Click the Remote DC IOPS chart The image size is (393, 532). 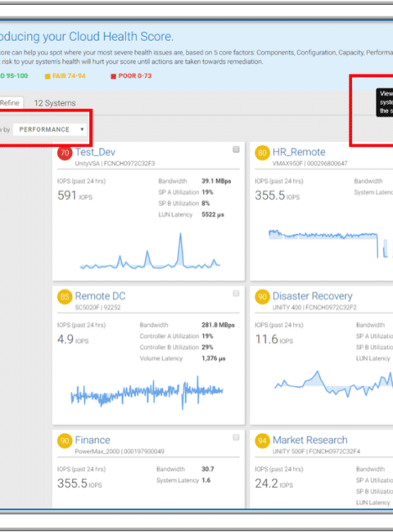click(x=147, y=392)
